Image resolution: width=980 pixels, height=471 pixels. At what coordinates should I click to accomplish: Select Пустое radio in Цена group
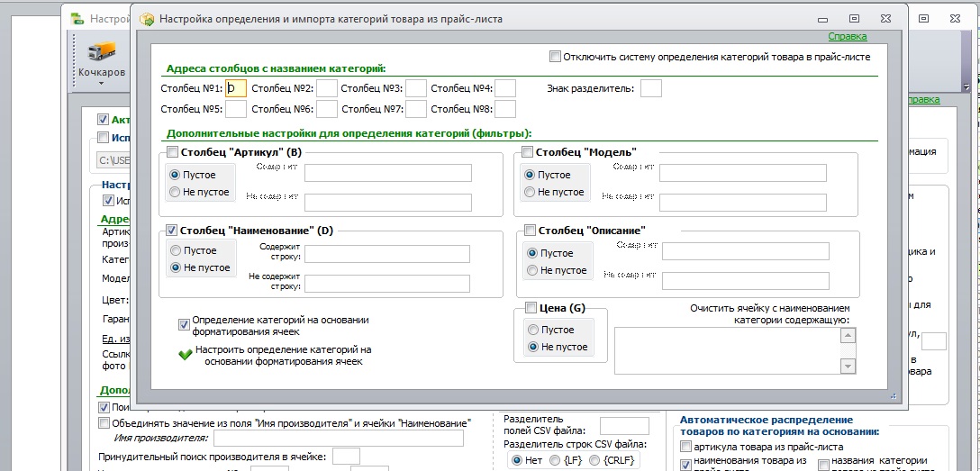pyautogui.click(x=533, y=330)
